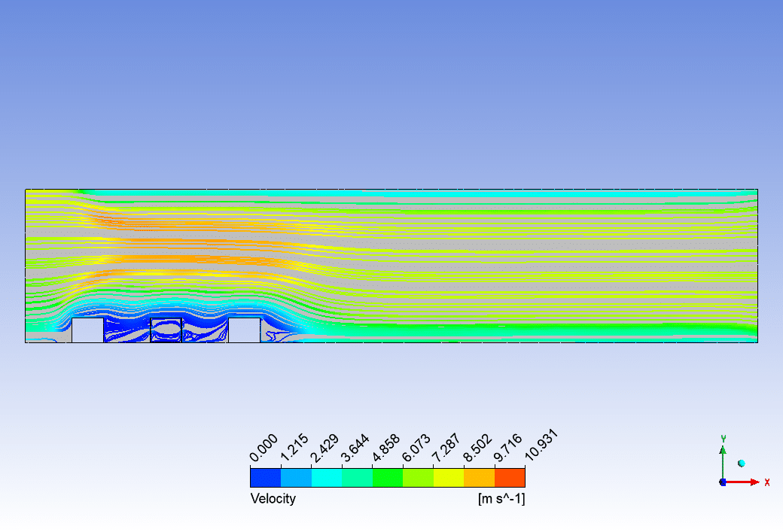Image resolution: width=783 pixels, height=532 pixels.
Task: Click the blue origin sphere of the axis triad
Action: (x=723, y=482)
